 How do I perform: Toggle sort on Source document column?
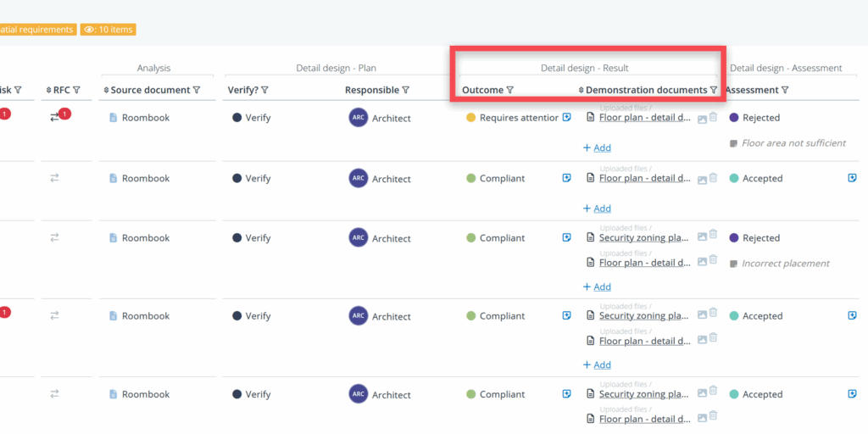pyautogui.click(x=106, y=90)
